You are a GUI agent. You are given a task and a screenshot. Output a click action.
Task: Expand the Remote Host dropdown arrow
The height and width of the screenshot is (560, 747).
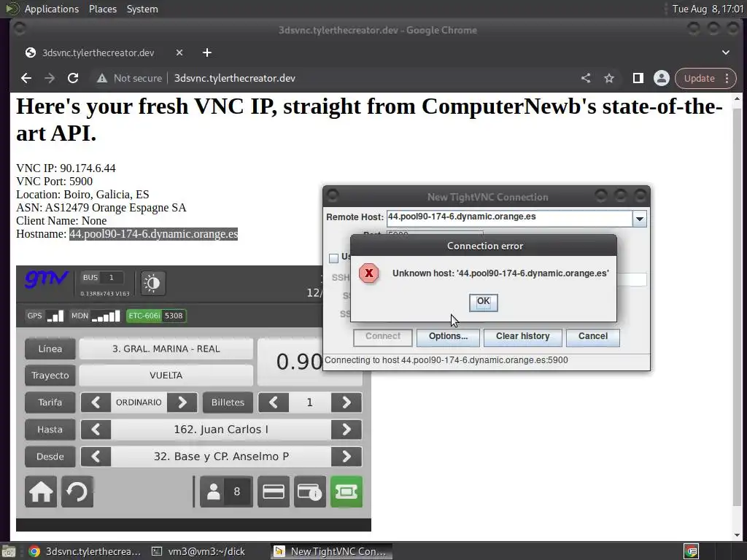coord(639,219)
